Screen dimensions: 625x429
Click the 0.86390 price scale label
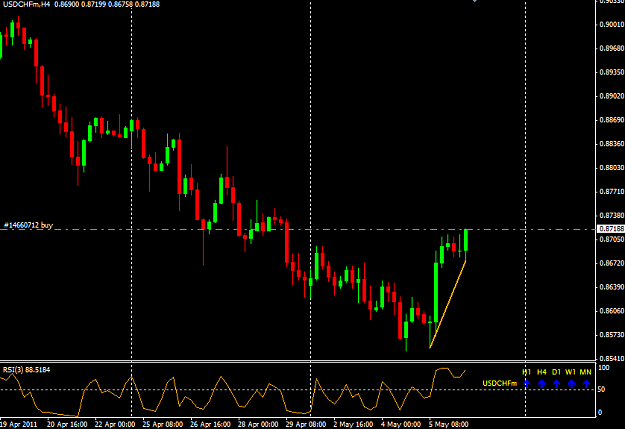tap(612, 287)
